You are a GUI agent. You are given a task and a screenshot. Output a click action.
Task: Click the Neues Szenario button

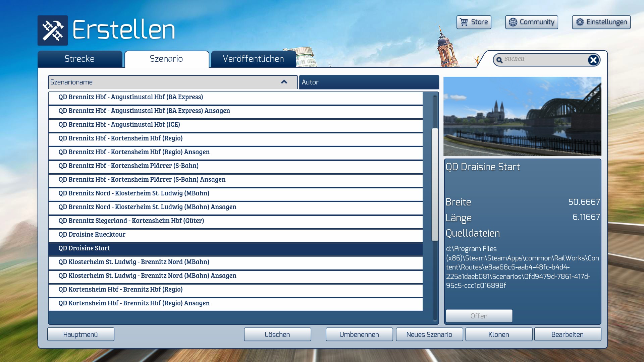pos(429,335)
